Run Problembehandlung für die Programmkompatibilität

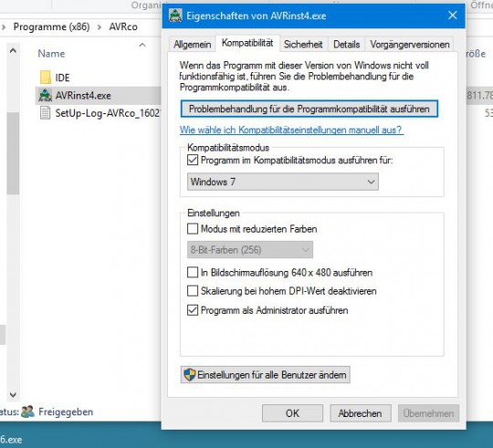309,109
